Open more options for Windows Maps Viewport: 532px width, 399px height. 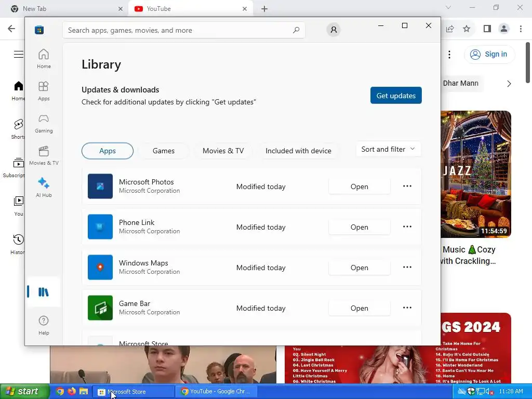(x=407, y=268)
